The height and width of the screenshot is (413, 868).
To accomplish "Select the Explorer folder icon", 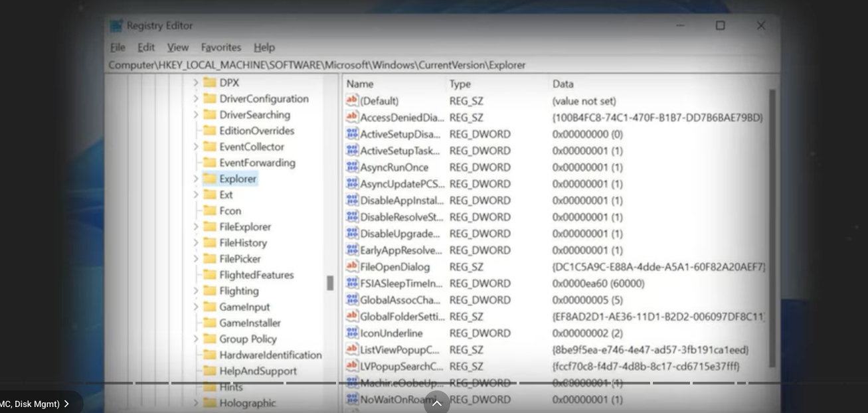I will (x=210, y=179).
